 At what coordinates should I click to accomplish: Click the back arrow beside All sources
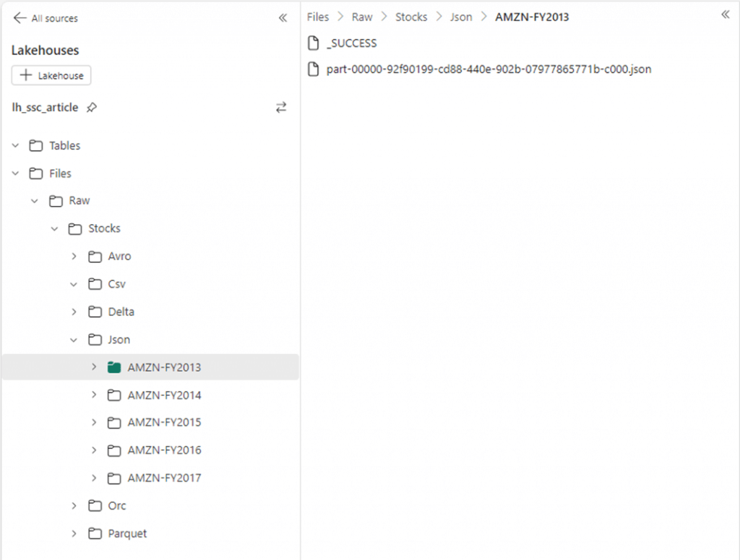[x=20, y=18]
